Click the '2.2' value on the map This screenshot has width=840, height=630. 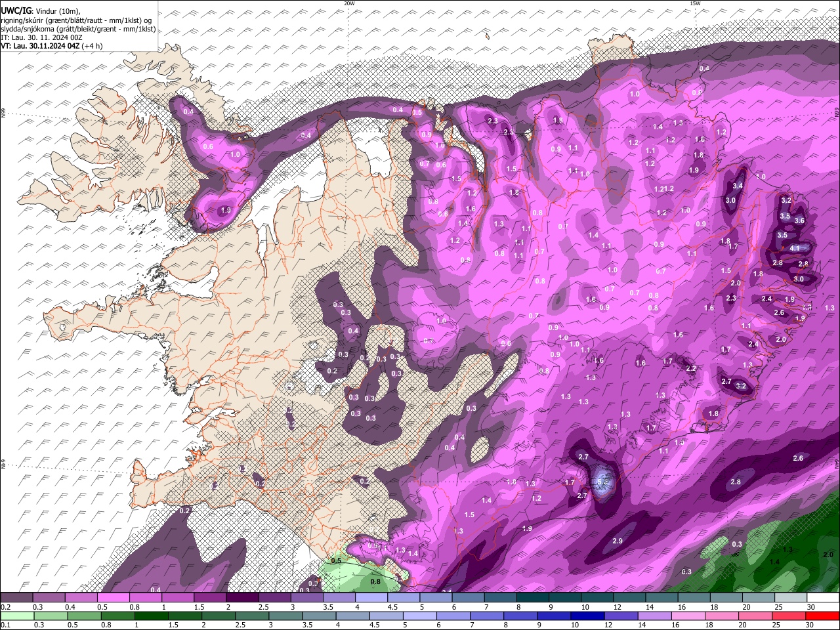pyautogui.click(x=691, y=368)
